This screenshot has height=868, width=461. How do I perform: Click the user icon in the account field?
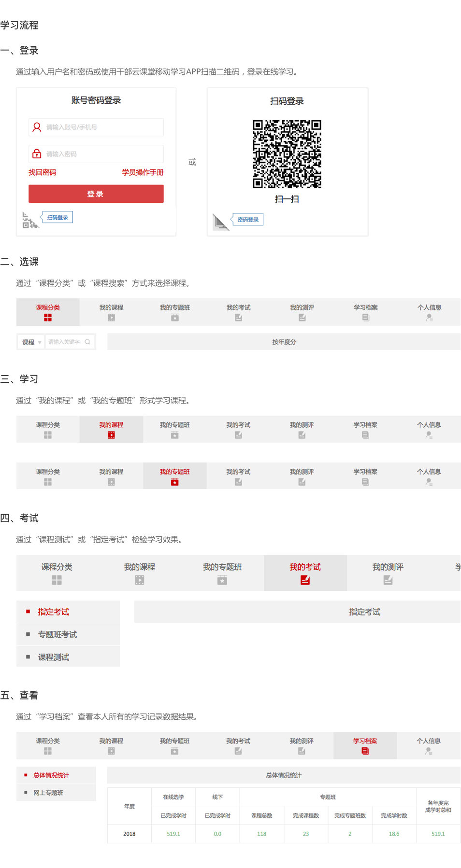pyautogui.click(x=37, y=127)
